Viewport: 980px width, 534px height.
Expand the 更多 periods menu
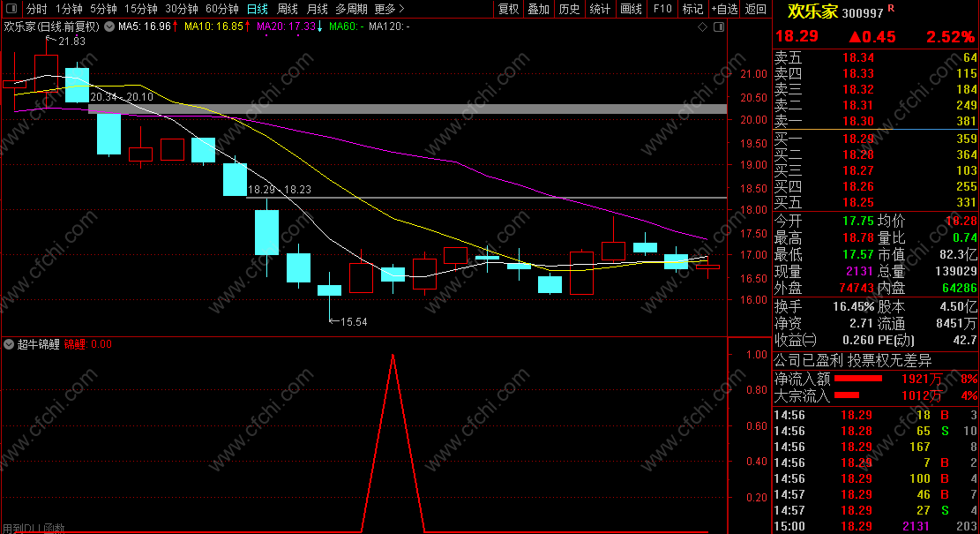click(x=389, y=9)
